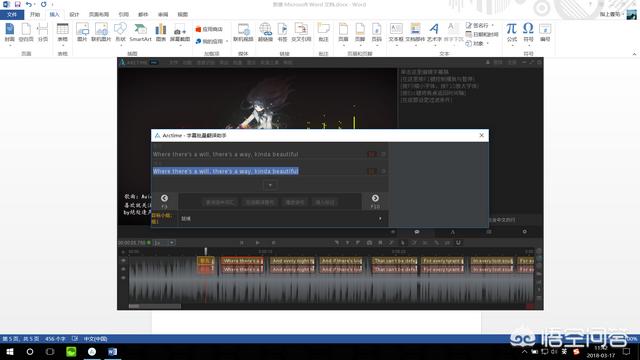This screenshot has width=640, height=360.
Task: Toggle the first track's eye visibility icon
Action: click(x=123, y=260)
